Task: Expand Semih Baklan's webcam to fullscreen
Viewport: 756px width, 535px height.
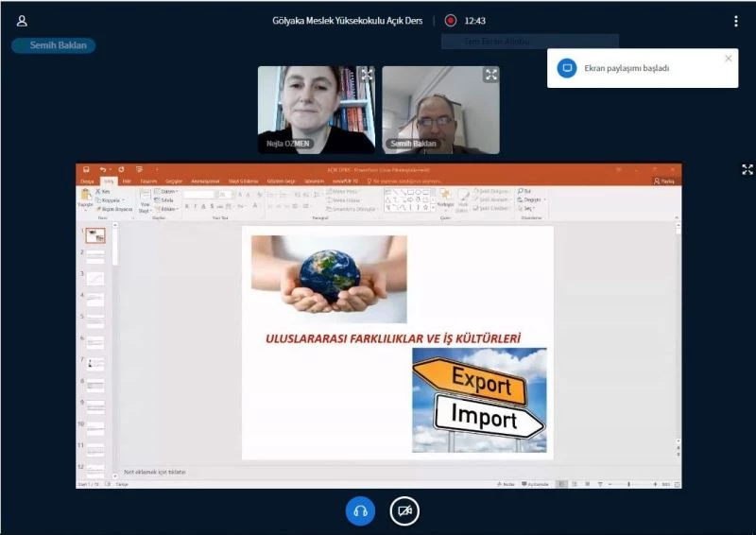Action: click(x=490, y=74)
